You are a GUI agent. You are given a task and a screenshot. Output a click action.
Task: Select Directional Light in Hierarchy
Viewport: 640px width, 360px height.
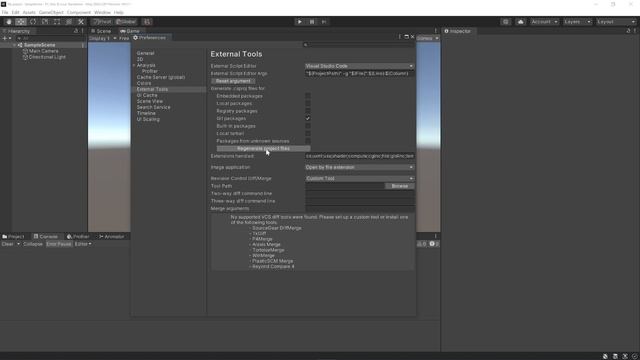point(47,57)
